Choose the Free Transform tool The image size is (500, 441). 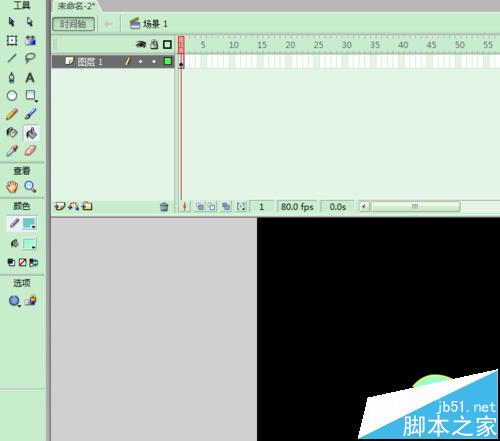coord(12,40)
